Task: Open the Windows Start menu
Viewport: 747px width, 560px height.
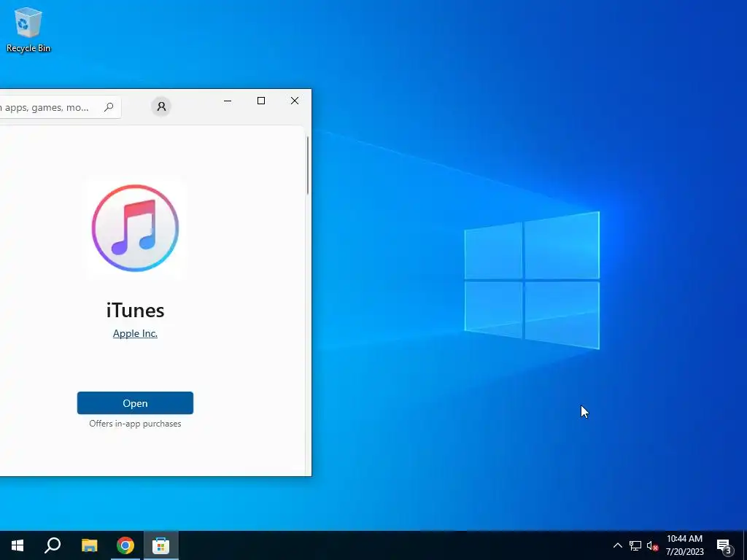Action: (18, 545)
